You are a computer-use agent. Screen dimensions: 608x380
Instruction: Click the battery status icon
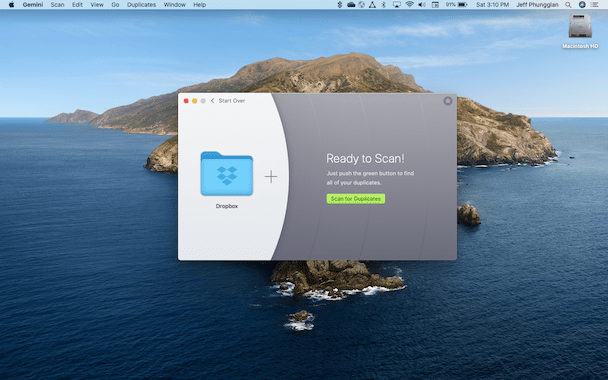click(463, 5)
